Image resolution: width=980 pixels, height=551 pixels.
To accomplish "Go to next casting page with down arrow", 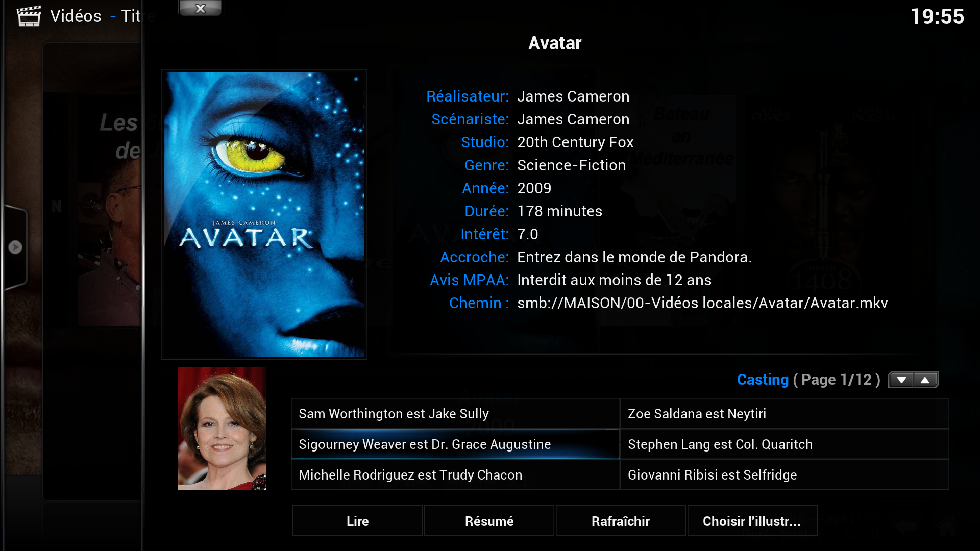I will [901, 380].
